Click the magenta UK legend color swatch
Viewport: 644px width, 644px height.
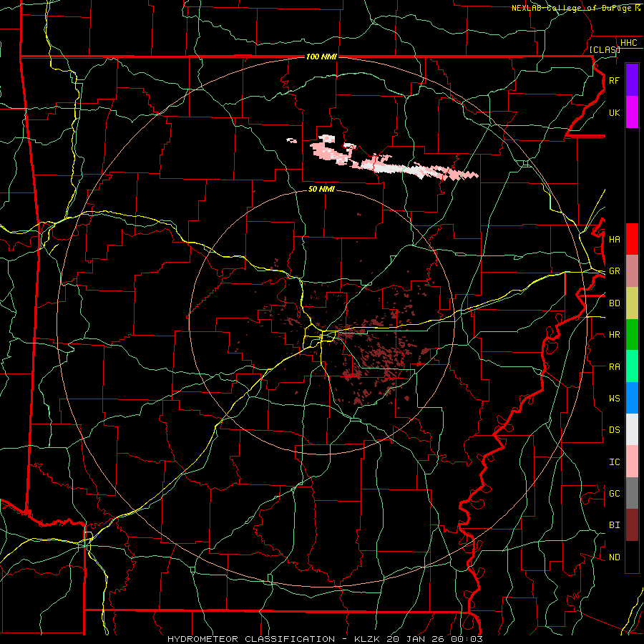click(x=632, y=112)
